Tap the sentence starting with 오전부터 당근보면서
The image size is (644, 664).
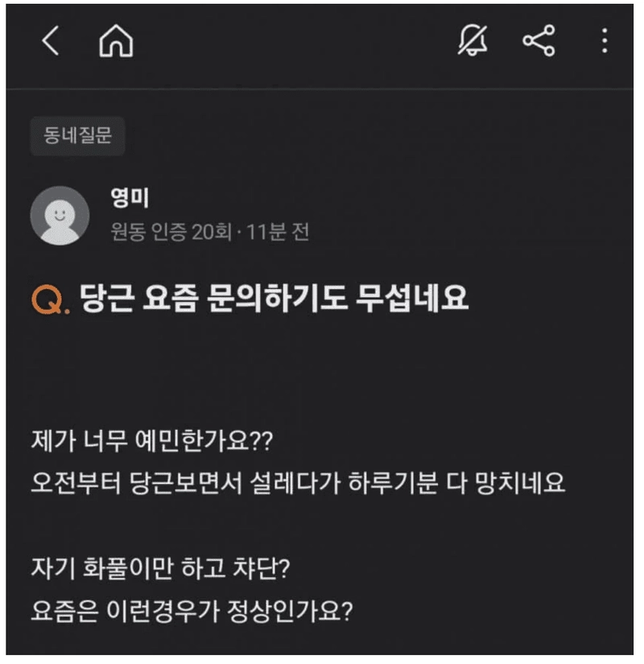[x=299, y=483]
